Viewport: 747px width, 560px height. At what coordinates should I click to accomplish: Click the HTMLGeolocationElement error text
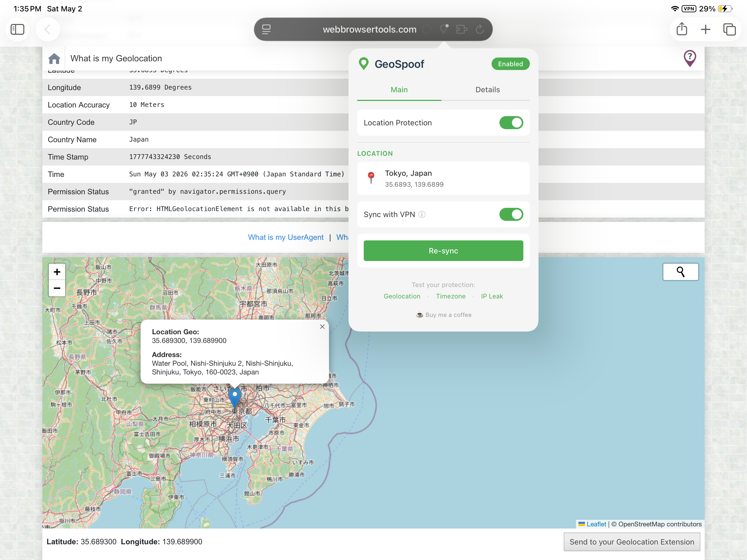click(x=239, y=209)
